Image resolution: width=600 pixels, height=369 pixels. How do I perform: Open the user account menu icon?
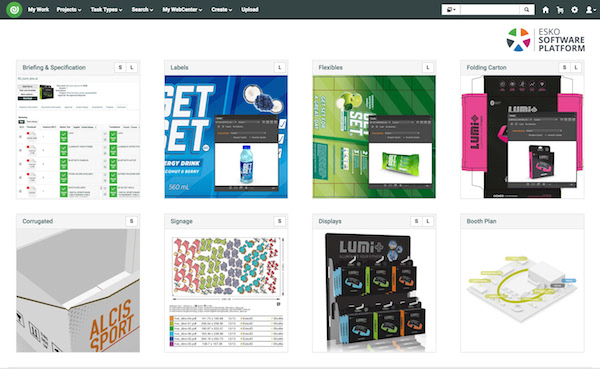pyautogui.click(x=590, y=10)
